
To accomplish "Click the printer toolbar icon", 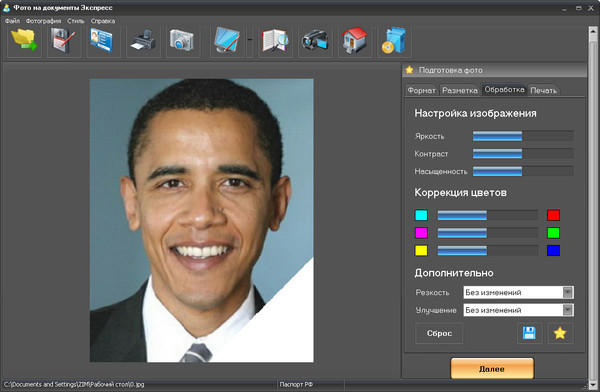I will [143, 41].
